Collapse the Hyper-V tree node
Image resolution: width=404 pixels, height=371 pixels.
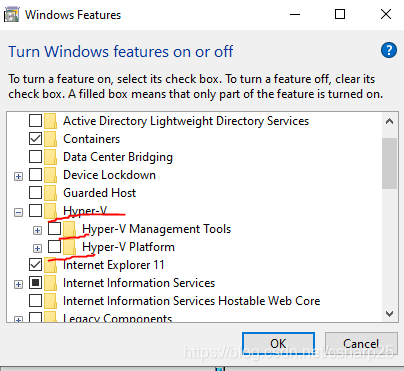[x=18, y=212]
